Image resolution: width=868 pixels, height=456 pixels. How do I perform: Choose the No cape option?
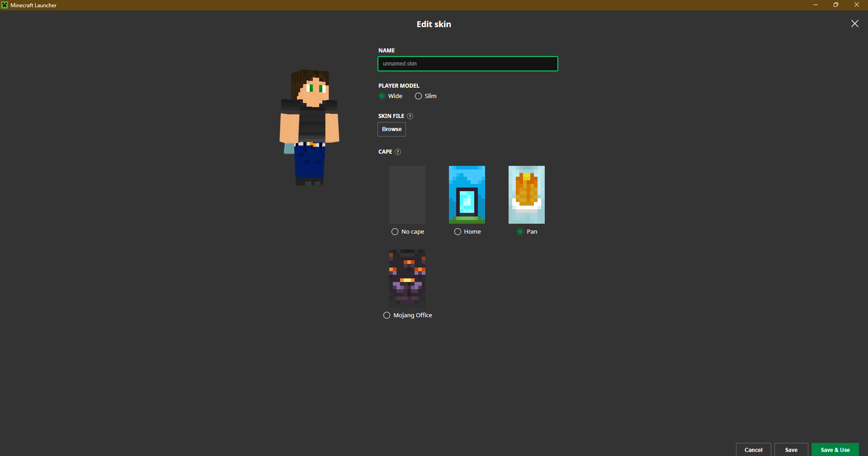pos(395,232)
